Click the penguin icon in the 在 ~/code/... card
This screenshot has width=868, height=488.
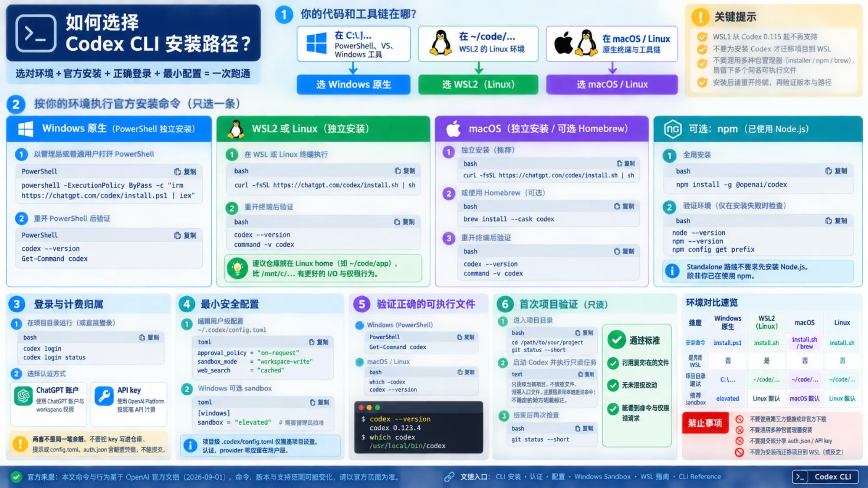click(441, 43)
